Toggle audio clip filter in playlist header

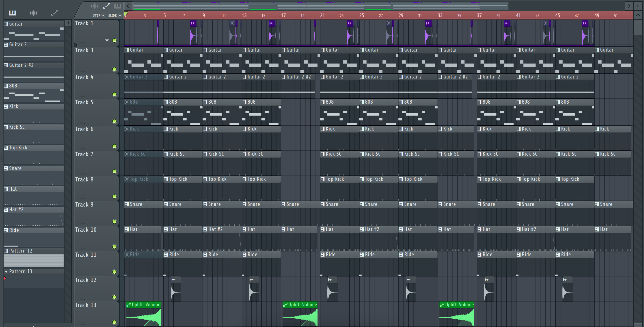tap(95, 6)
